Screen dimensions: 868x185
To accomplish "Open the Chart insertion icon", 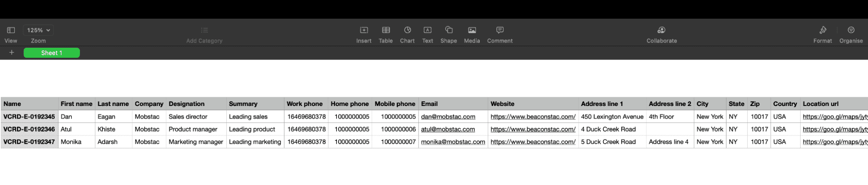I will click(407, 30).
